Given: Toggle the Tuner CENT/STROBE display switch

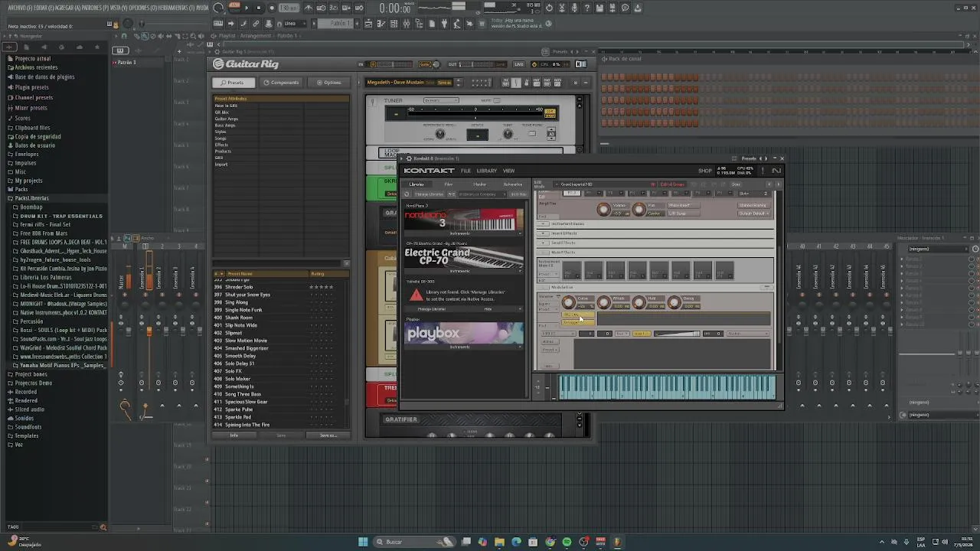Looking at the screenshot, I should tap(550, 112).
